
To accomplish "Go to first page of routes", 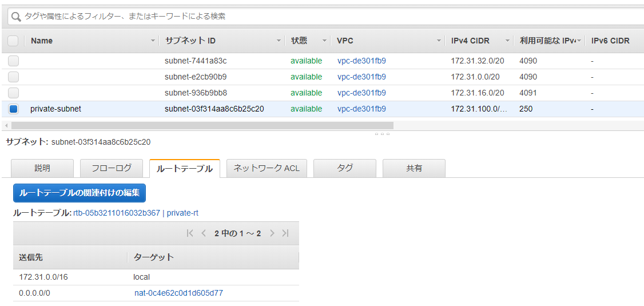I will [x=190, y=233].
